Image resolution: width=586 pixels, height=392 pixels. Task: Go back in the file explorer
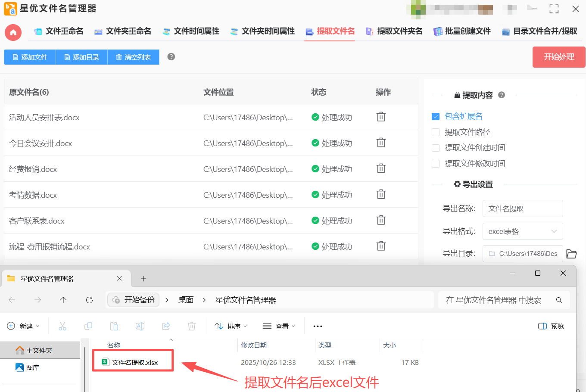click(12, 300)
